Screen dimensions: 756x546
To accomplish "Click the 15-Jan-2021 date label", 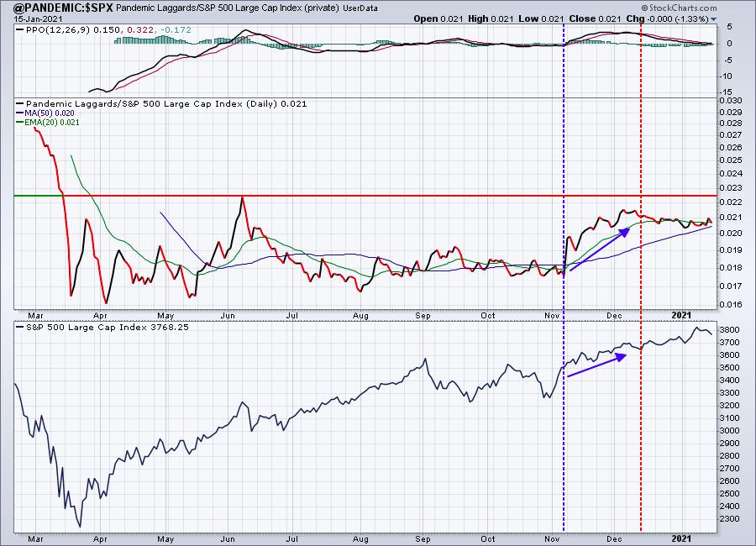I will point(28,18).
